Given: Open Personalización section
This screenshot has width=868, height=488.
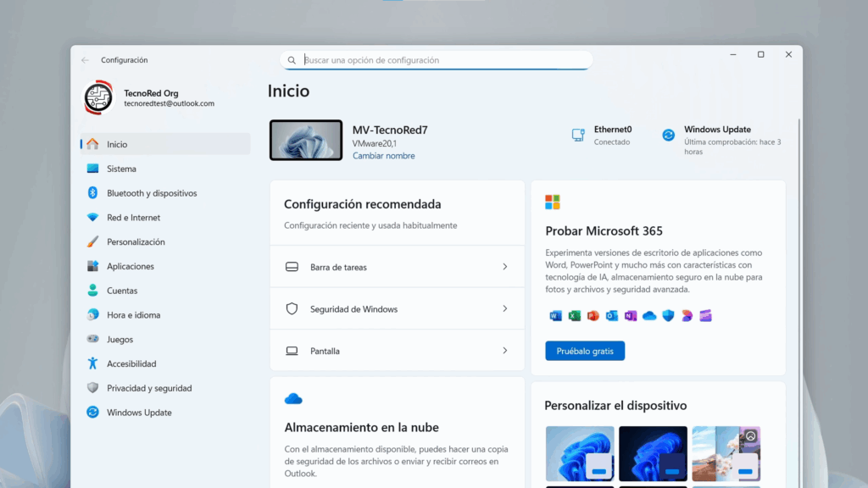Looking at the screenshot, I should click(x=165, y=241).
